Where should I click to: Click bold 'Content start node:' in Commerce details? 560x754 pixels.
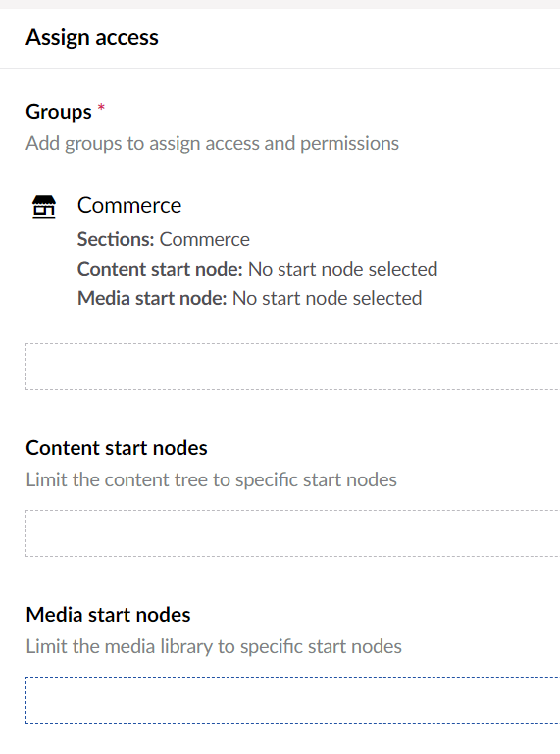click(160, 269)
